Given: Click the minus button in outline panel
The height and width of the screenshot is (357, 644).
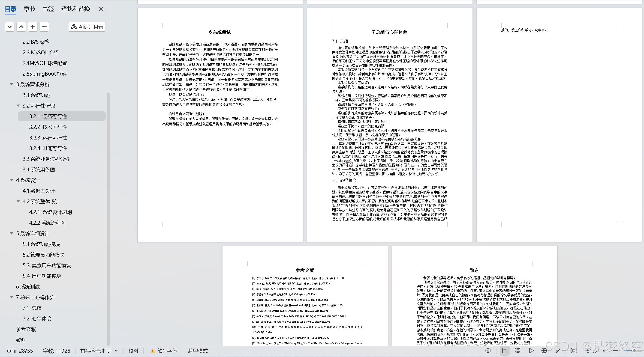Looking at the screenshot, I should click(x=44, y=27).
